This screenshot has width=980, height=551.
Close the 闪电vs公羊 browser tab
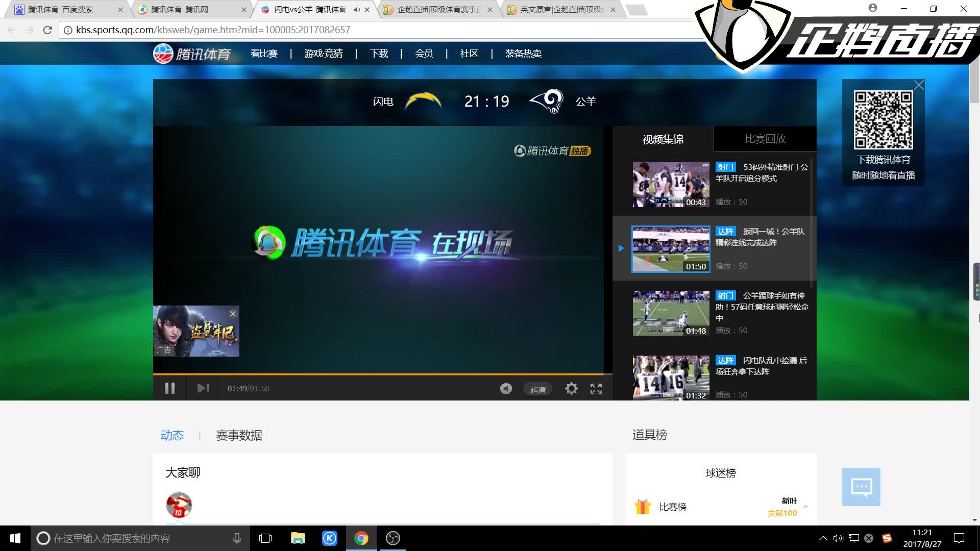(367, 10)
